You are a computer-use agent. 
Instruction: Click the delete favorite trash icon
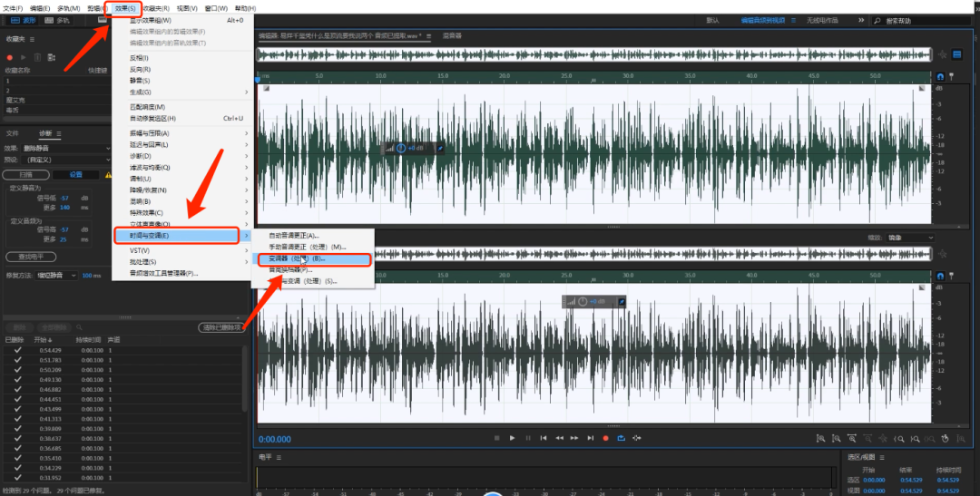point(37,57)
